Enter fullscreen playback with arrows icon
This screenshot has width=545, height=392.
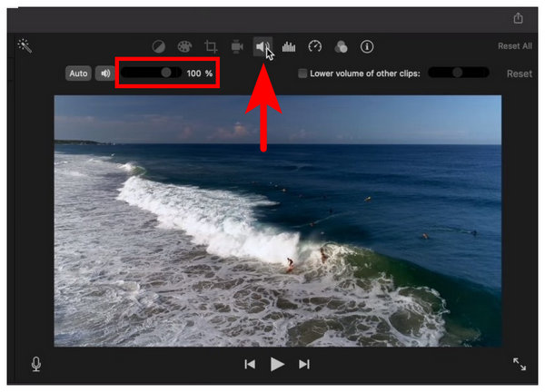pos(520,364)
